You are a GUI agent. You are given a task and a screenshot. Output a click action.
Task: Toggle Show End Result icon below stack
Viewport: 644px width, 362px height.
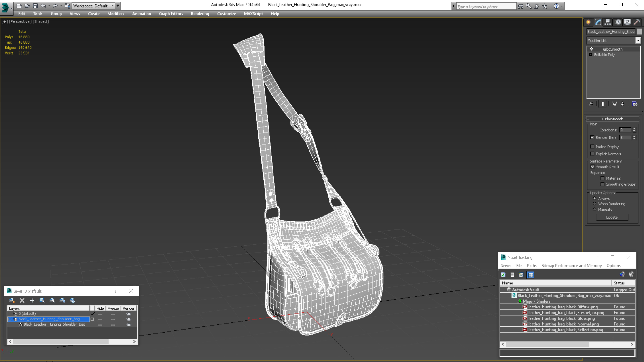point(603,104)
